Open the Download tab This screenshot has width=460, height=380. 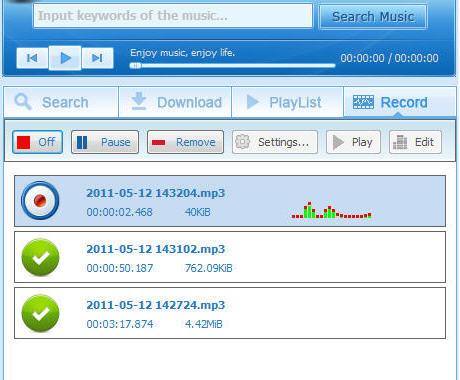(175, 102)
